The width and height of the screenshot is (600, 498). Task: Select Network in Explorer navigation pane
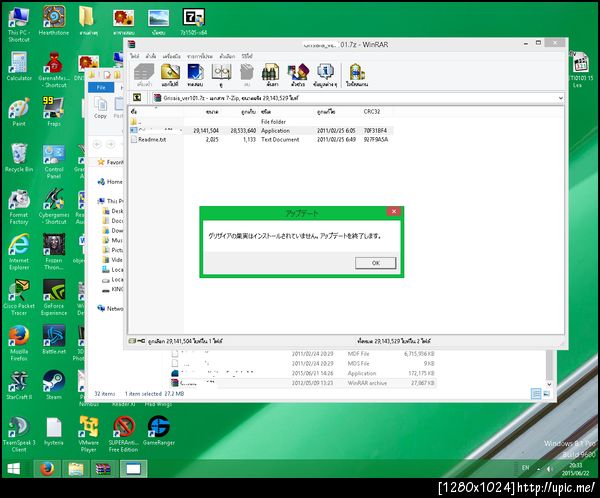(110, 309)
